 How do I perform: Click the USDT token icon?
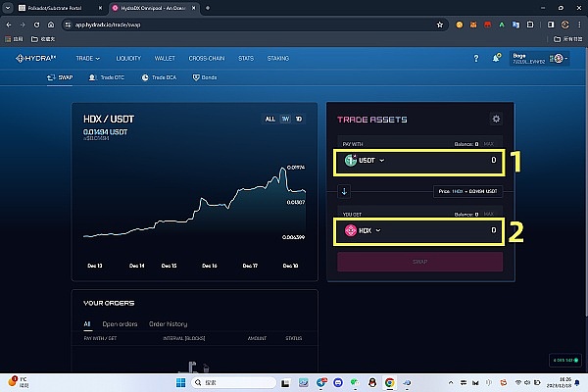[x=351, y=160]
